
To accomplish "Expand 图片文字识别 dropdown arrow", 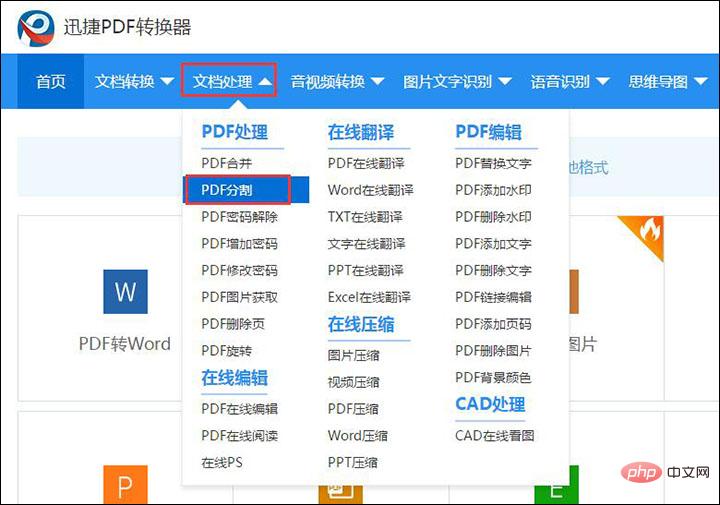I will (505, 82).
